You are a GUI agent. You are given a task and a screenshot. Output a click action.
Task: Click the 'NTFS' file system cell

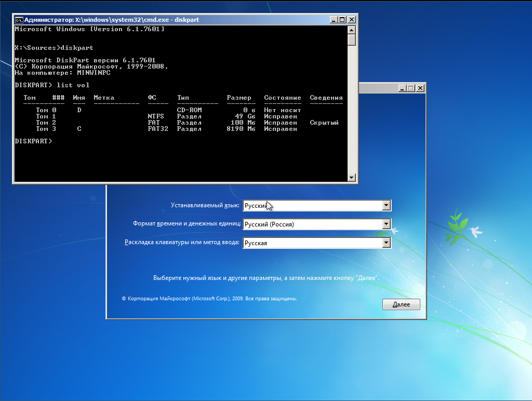point(156,116)
